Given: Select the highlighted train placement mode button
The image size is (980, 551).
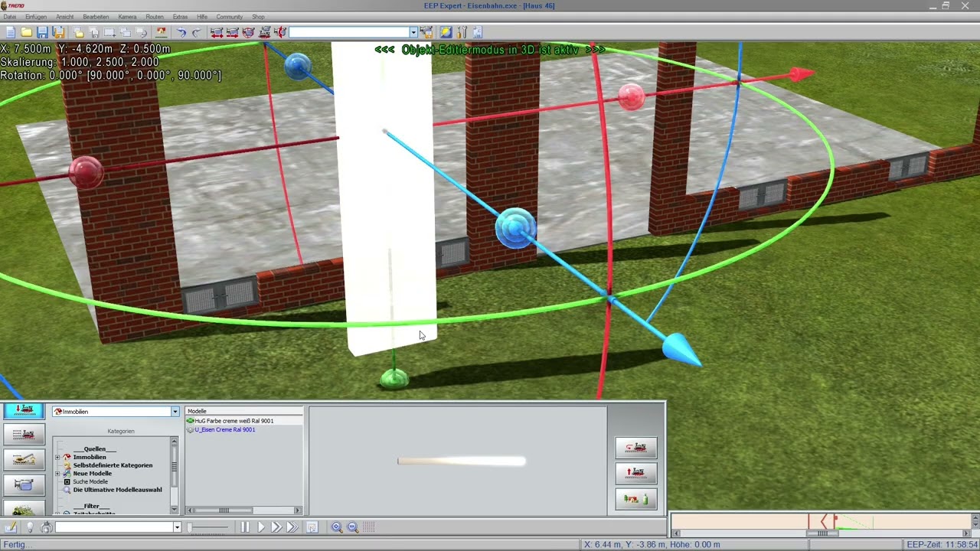Looking at the screenshot, I should coord(24,410).
